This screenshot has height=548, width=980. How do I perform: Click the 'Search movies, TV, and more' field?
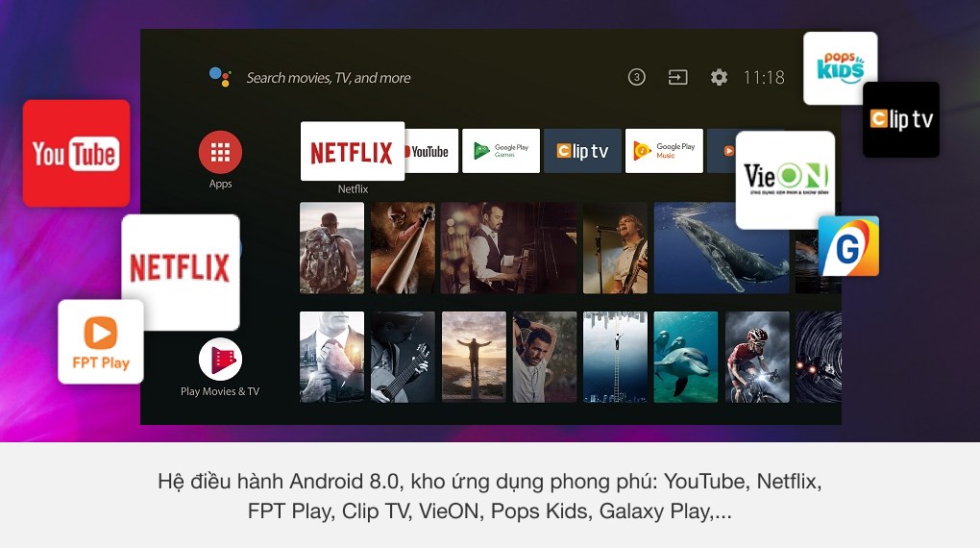click(329, 78)
